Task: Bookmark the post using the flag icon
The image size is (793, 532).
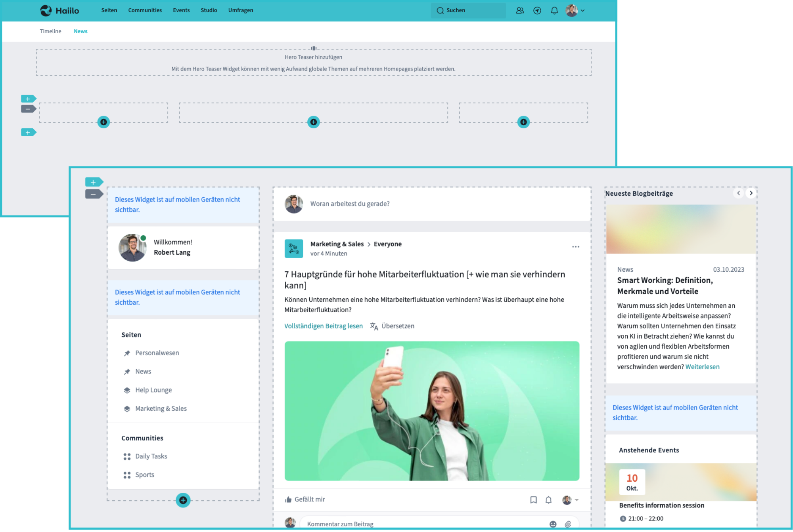Action: [x=533, y=500]
